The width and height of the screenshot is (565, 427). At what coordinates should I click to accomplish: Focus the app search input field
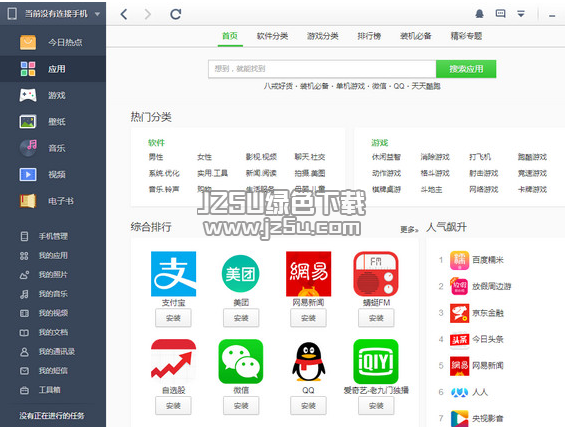[x=322, y=69]
